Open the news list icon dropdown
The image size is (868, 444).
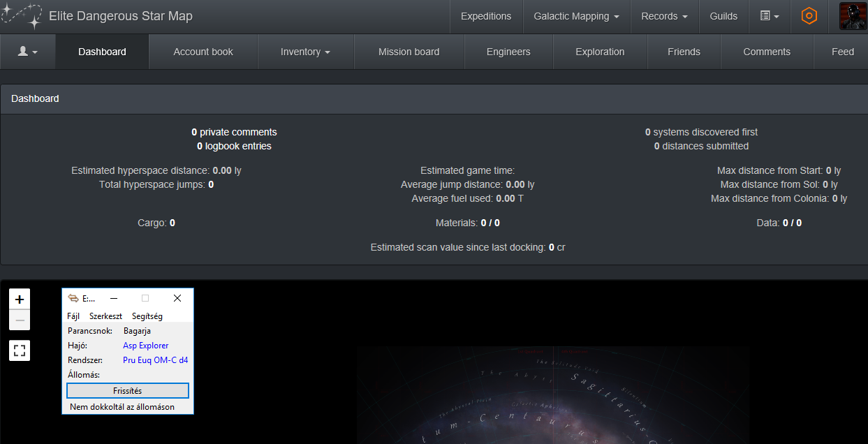[770, 16]
